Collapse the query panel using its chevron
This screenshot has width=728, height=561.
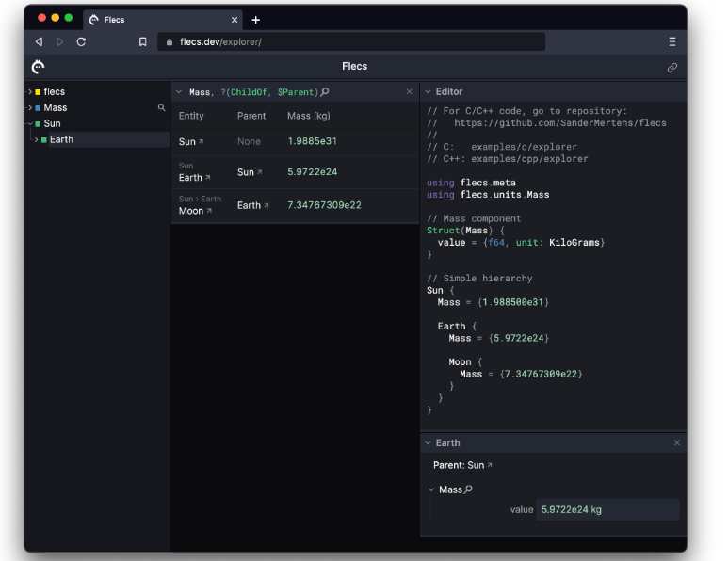(179, 92)
